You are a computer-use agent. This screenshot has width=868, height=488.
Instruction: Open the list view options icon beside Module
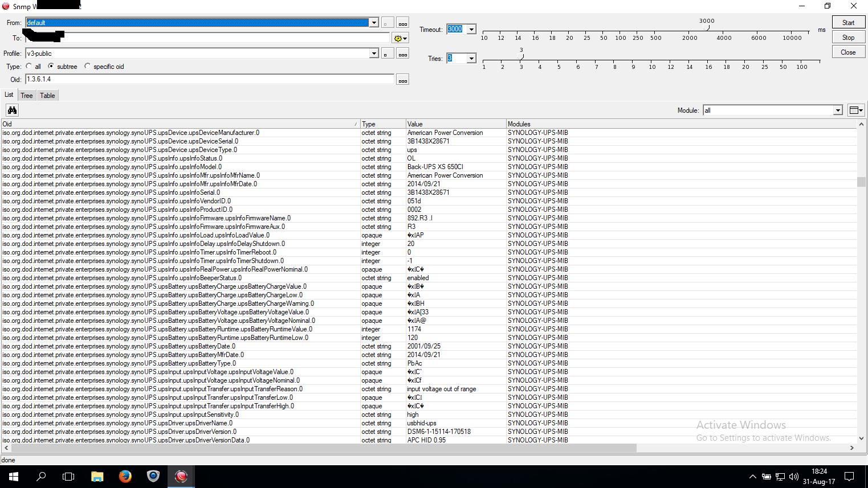[855, 110]
